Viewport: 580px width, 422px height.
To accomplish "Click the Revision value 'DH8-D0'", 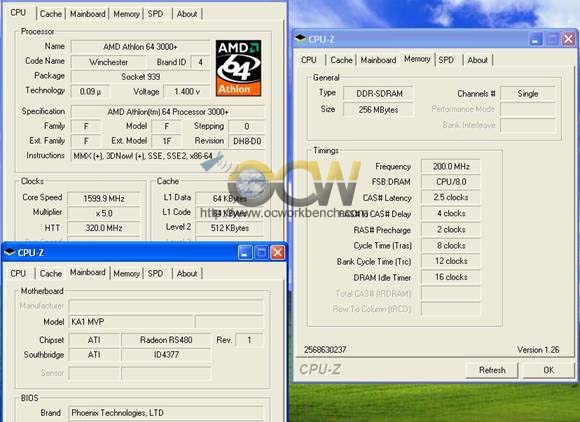I will (247, 141).
